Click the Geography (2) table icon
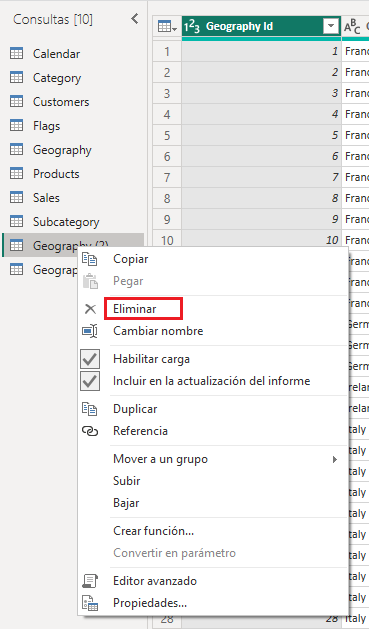The height and width of the screenshot is (629, 369). pos(16,245)
